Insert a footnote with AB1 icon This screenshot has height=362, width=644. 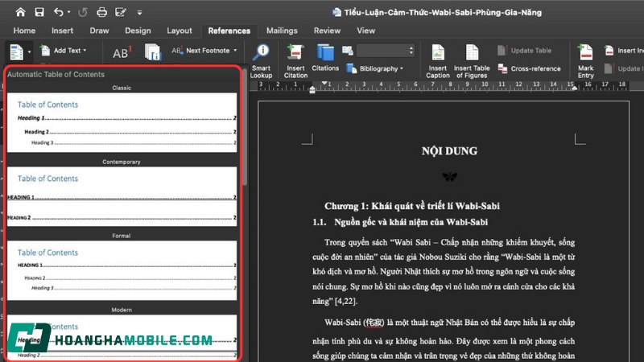tap(122, 52)
